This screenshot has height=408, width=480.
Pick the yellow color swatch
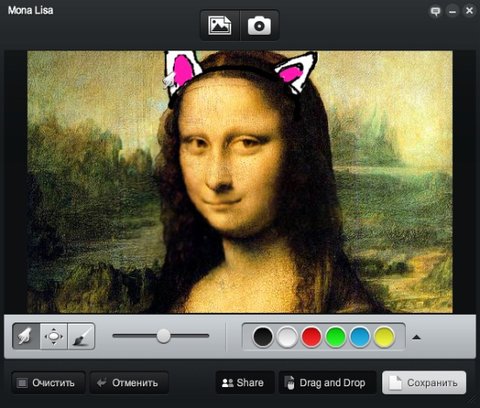[384, 337]
